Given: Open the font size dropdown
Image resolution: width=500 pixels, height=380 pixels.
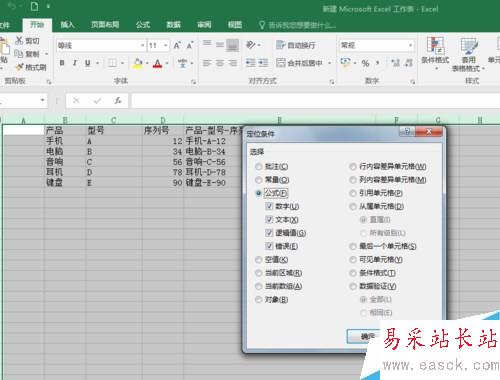Looking at the screenshot, I should [x=166, y=45].
